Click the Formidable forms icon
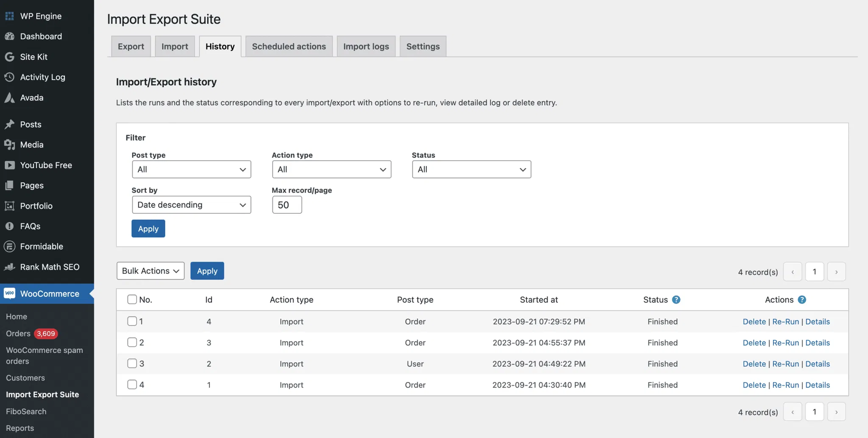This screenshot has height=438, width=868. coord(9,246)
